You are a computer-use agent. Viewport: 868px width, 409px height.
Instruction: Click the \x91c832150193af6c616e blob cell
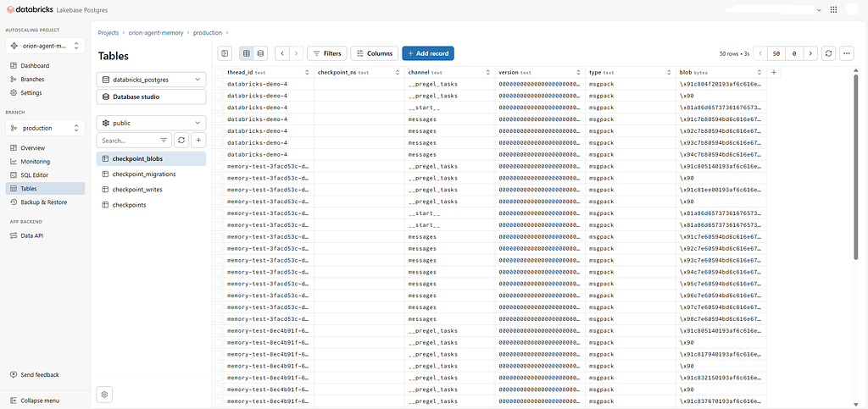point(721,378)
